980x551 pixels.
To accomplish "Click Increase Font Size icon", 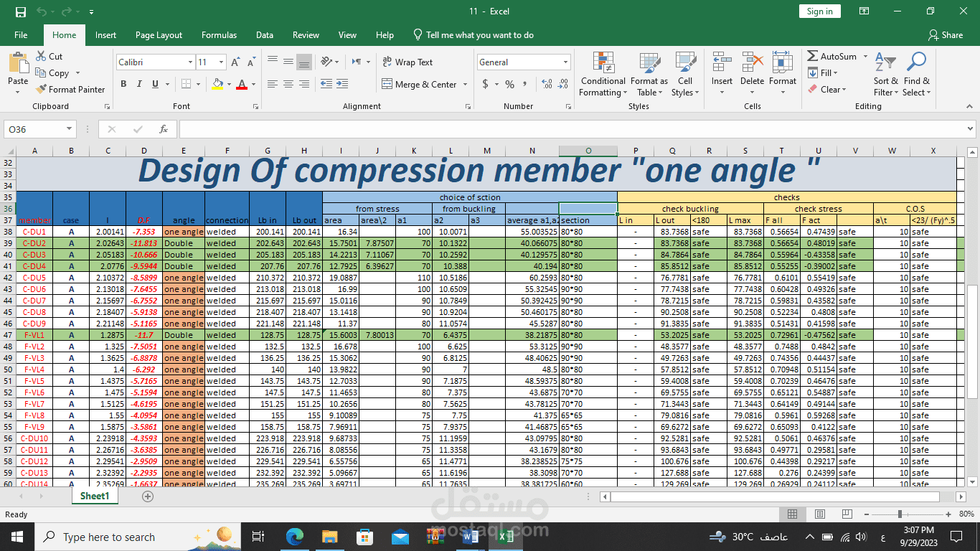I will pyautogui.click(x=235, y=62).
